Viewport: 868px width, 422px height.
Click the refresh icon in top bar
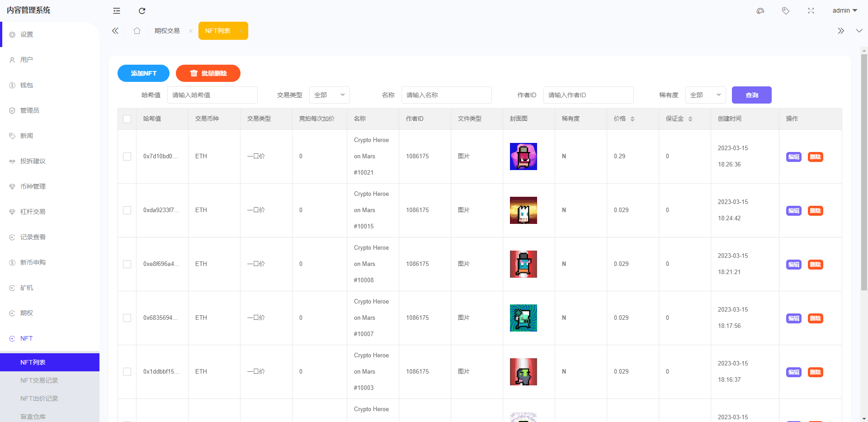[x=142, y=11]
